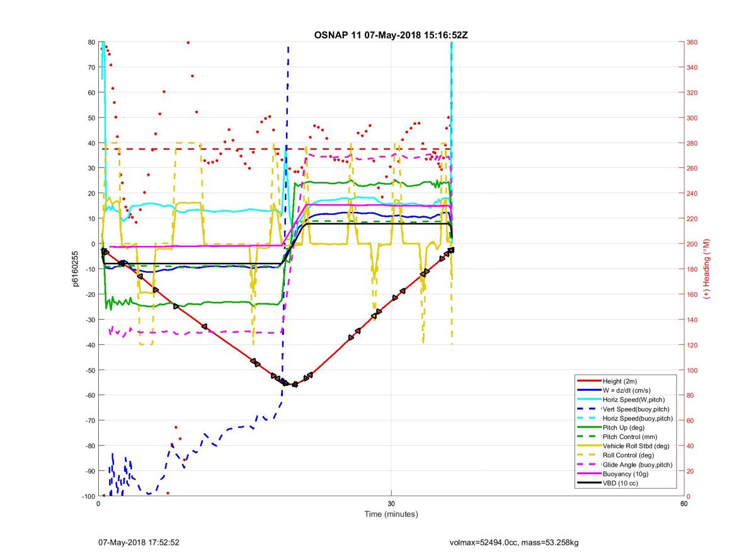Screen dimensions: 756x558
Task: Select the "10" tick on the left axis
Action: click(x=91, y=219)
